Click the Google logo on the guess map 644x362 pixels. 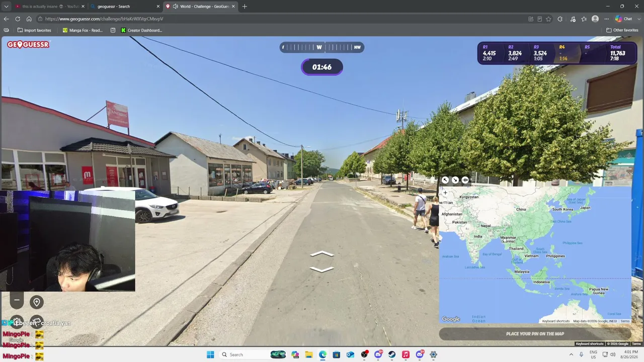coord(451,319)
